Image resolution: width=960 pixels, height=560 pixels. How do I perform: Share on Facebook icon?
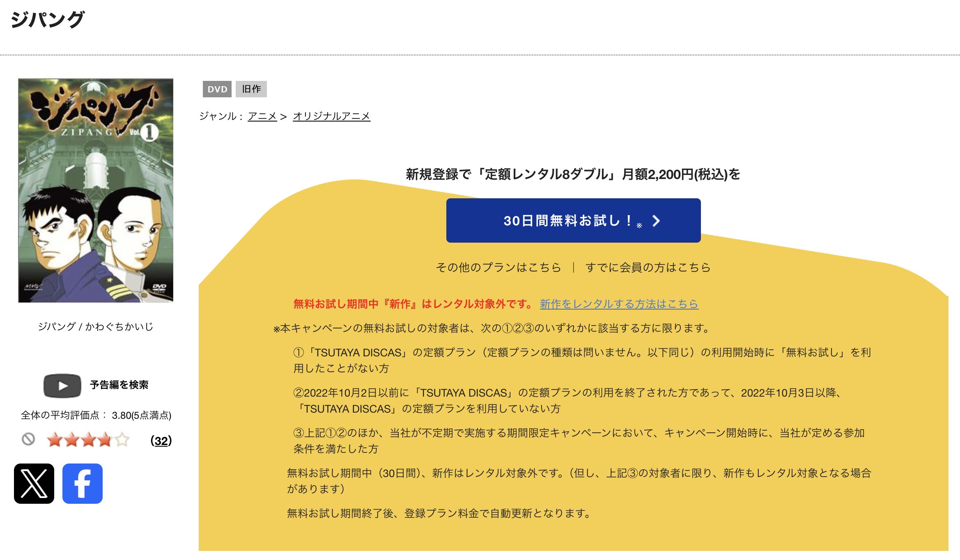pos(83,484)
